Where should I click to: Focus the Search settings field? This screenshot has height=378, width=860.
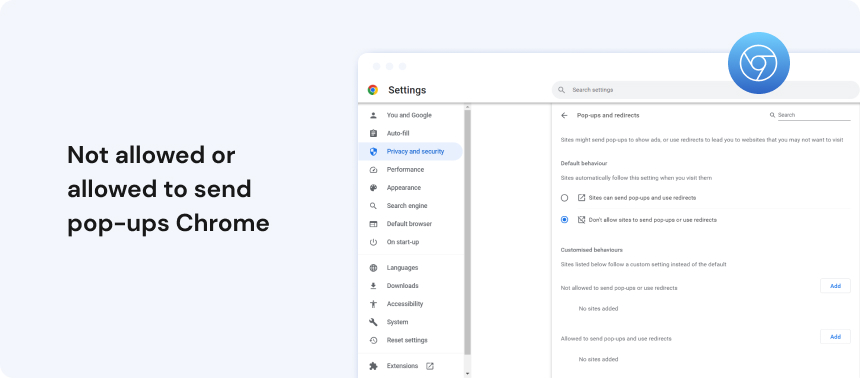point(705,90)
